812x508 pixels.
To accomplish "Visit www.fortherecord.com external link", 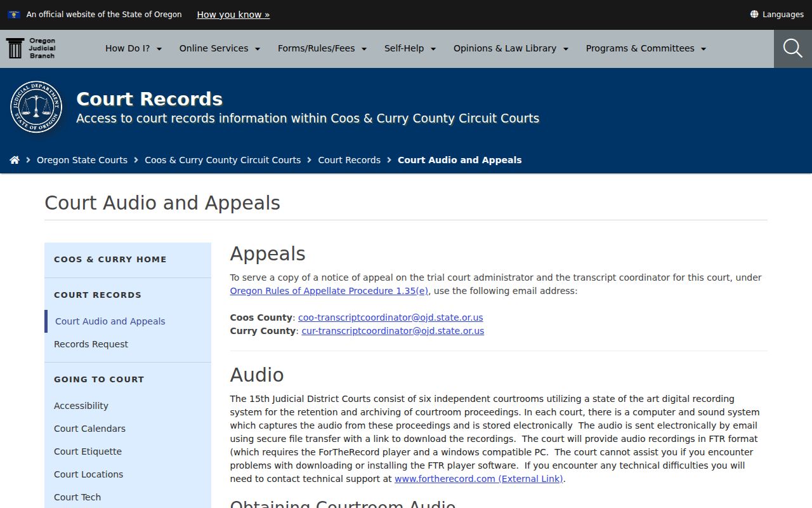I will [x=479, y=479].
